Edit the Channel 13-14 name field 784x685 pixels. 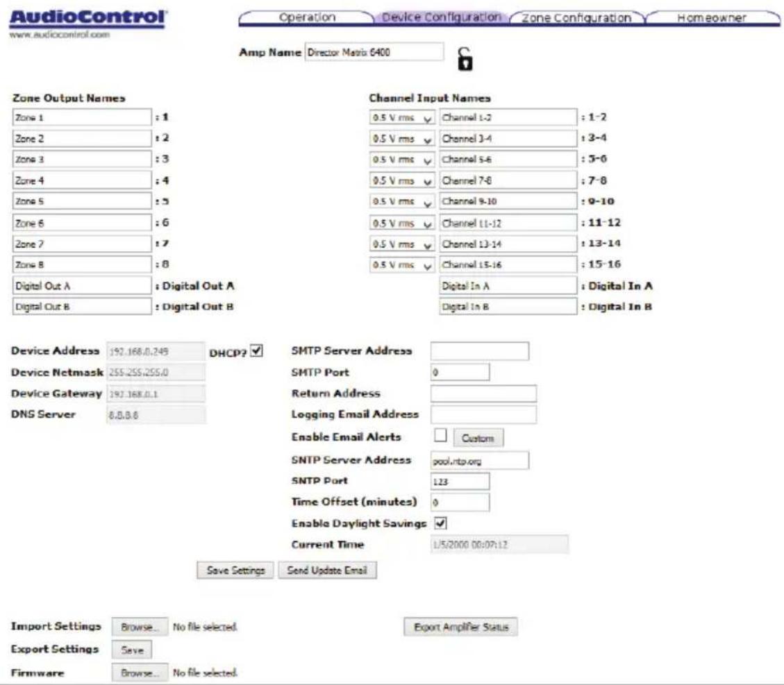[508, 244]
